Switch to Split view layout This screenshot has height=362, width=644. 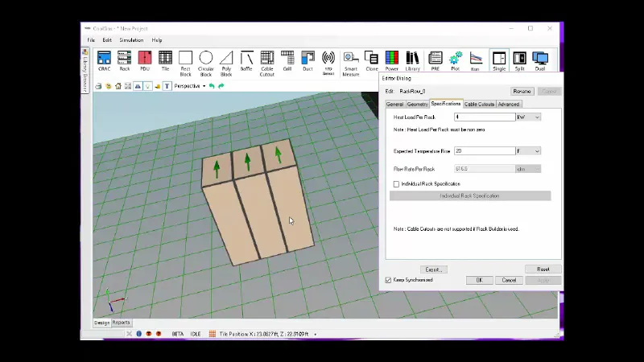[x=519, y=61]
